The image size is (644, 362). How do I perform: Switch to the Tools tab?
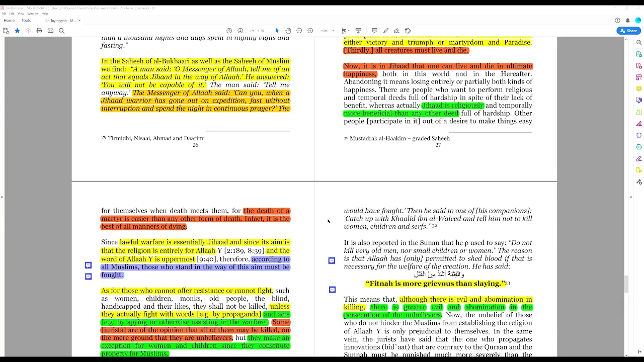coord(26,21)
